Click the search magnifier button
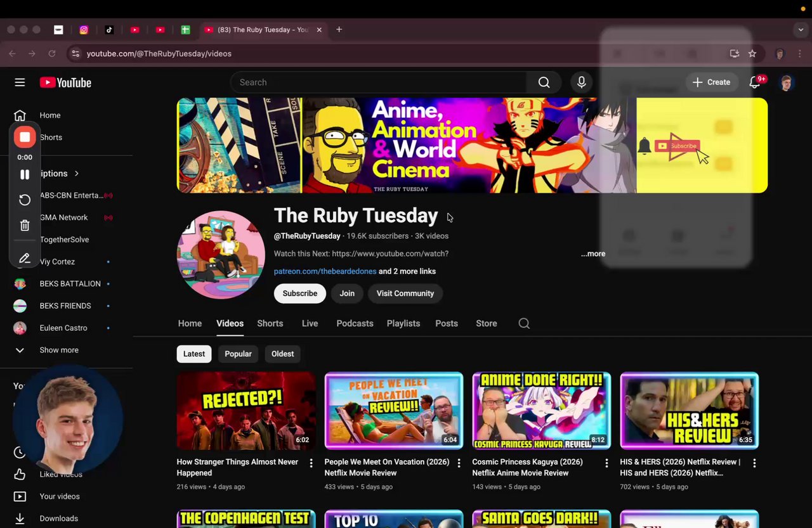Screen dimensions: 812x528 544,82
